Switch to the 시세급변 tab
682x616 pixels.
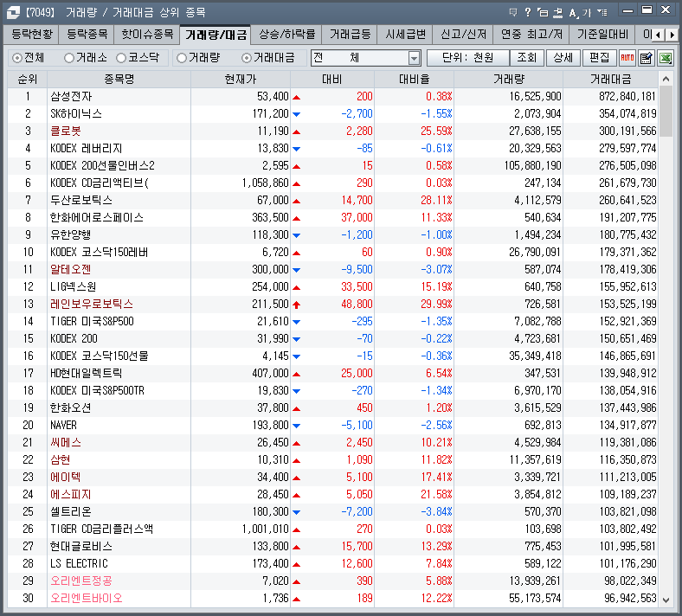[x=405, y=35]
